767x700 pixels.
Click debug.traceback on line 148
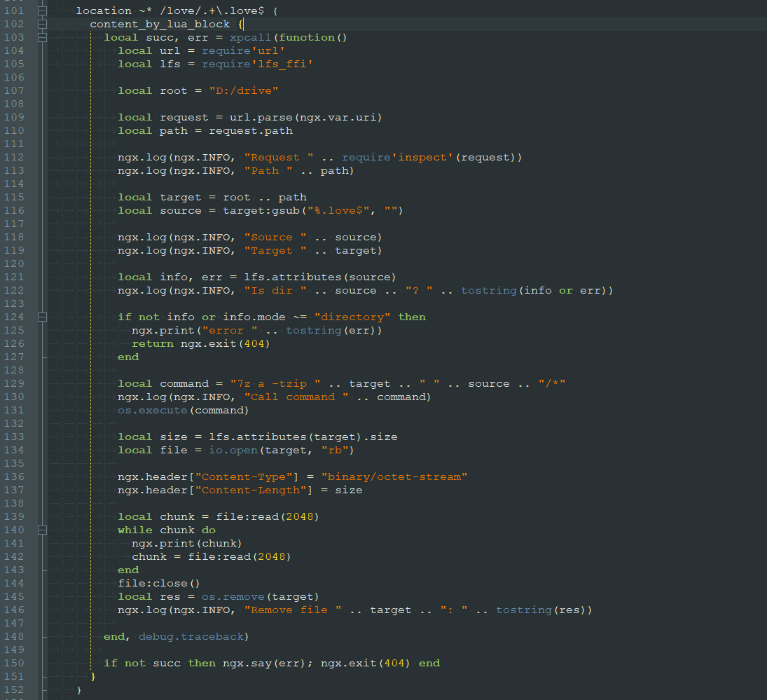coord(191,637)
